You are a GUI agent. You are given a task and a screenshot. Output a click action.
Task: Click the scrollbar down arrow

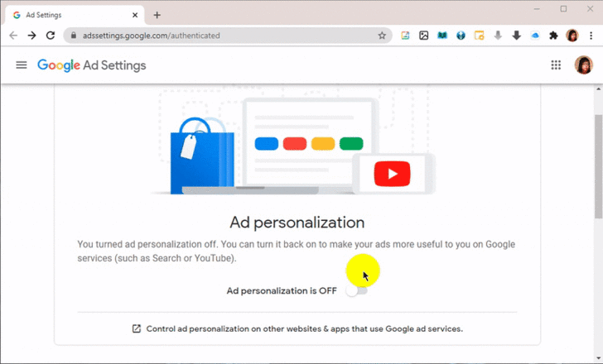pyautogui.click(x=598, y=359)
